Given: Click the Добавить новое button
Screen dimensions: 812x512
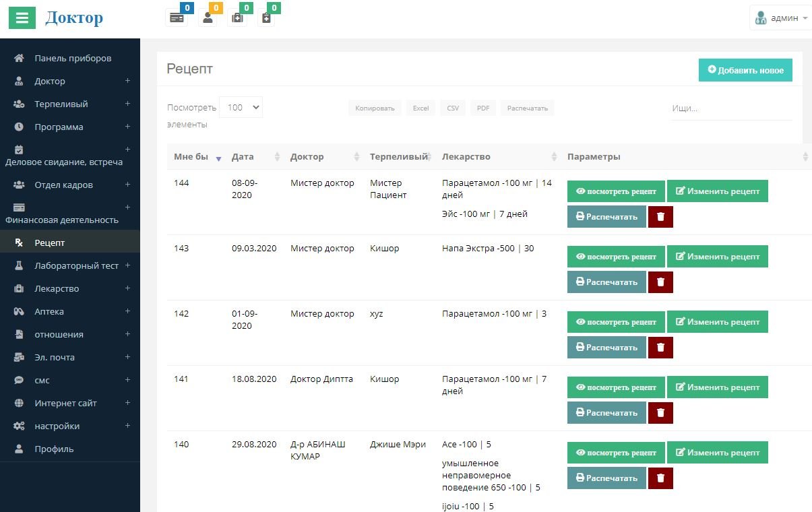Looking at the screenshot, I should (745, 70).
